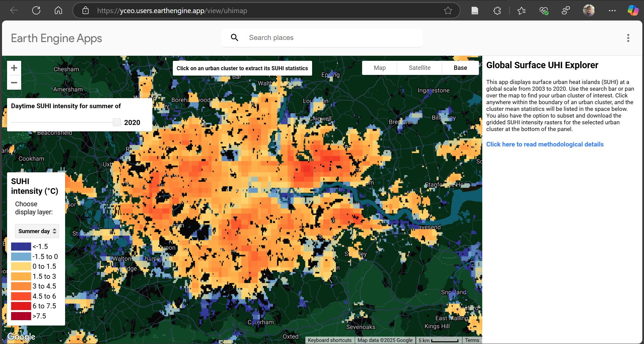Click the 0 to 1.5 yellow swatch
The width and height of the screenshot is (644, 344).
click(x=21, y=266)
